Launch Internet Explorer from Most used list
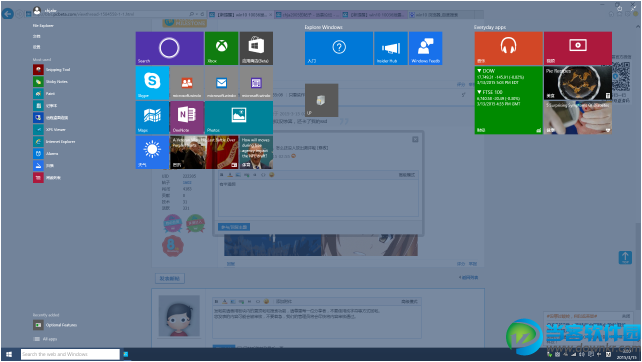Viewport: 642px width, 362px height. (x=54, y=142)
